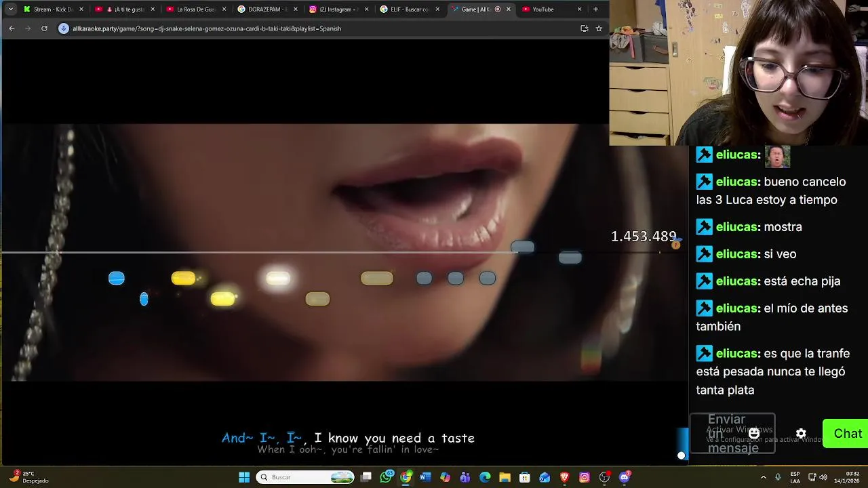The width and height of the screenshot is (868, 488).
Task: Click eliucas username on si veo message
Action: tap(736, 254)
